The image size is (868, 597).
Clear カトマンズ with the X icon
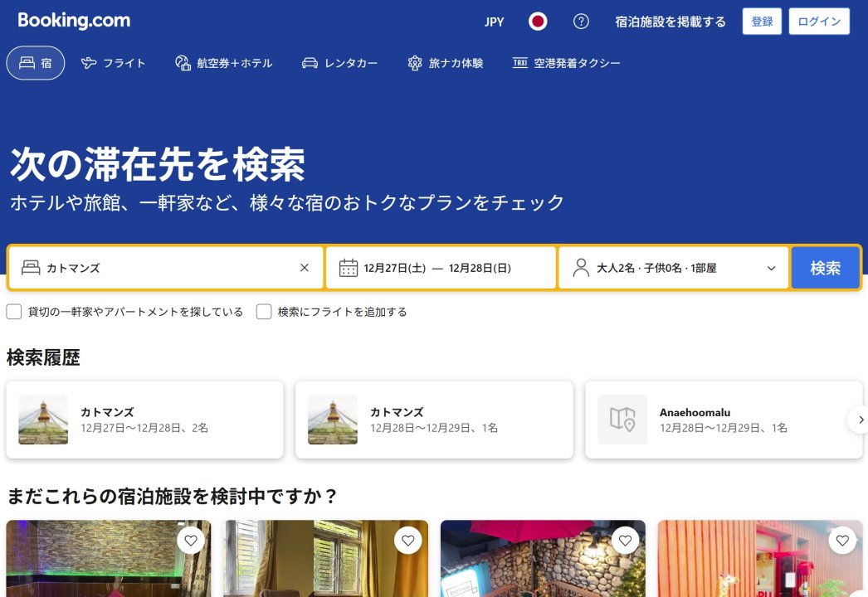(305, 267)
